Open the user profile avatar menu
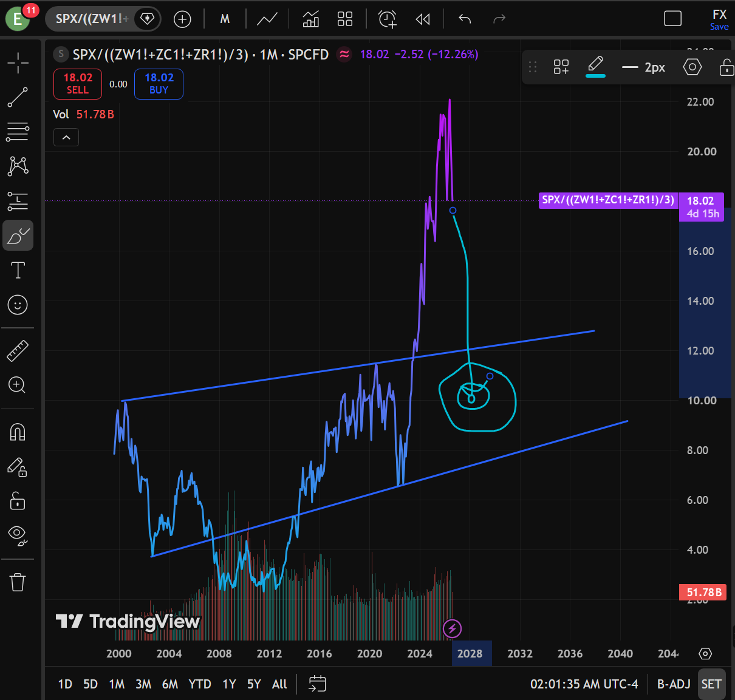Viewport: 735px width, 700px height. point(18,19)
